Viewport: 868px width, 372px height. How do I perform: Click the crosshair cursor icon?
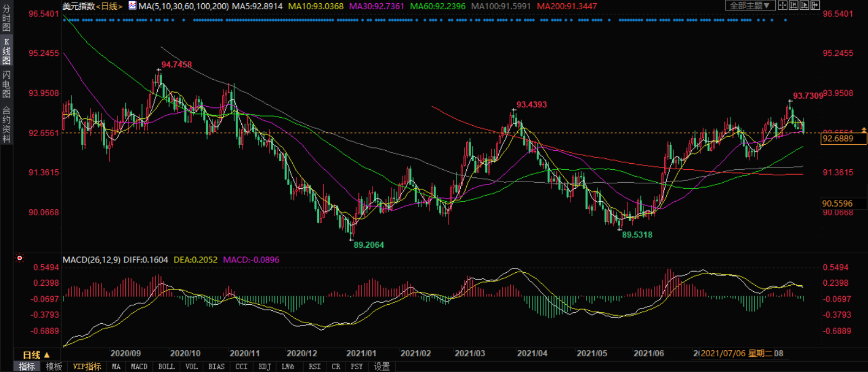pos(782,5)
